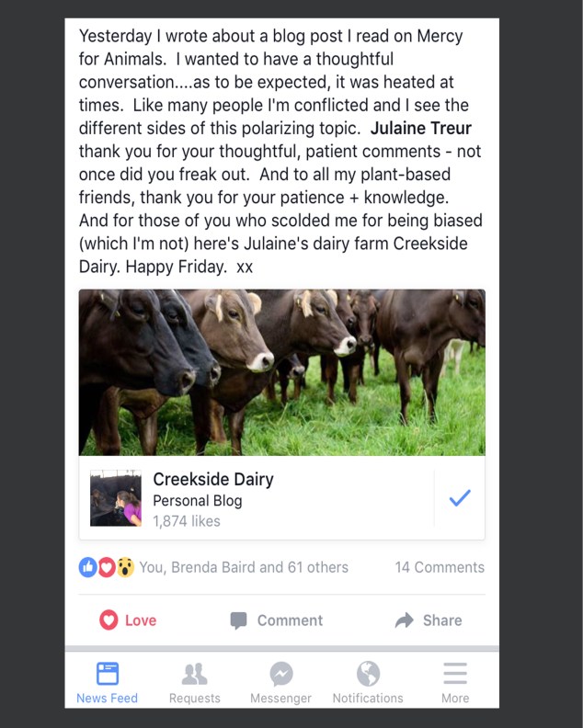Toggle the Creekside Dairy liked checkmark

tap(459, 498)
